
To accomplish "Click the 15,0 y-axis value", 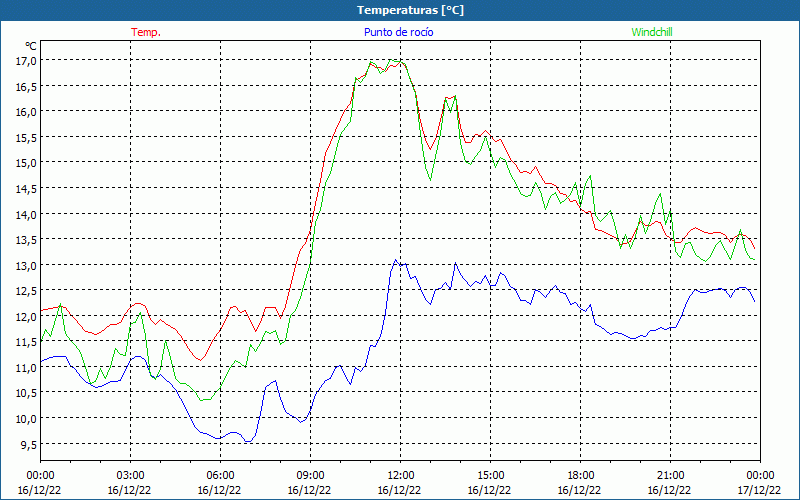I will tap(27, 163).
